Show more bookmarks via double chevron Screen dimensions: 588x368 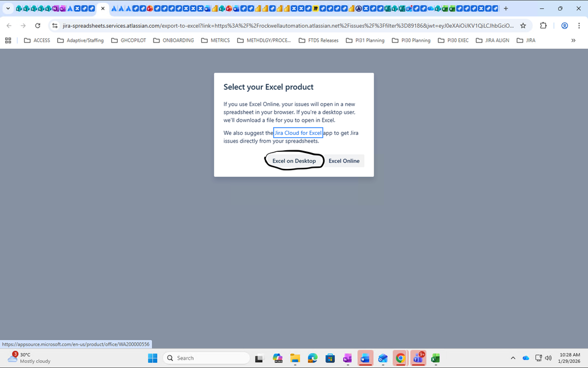coord(573,40)
